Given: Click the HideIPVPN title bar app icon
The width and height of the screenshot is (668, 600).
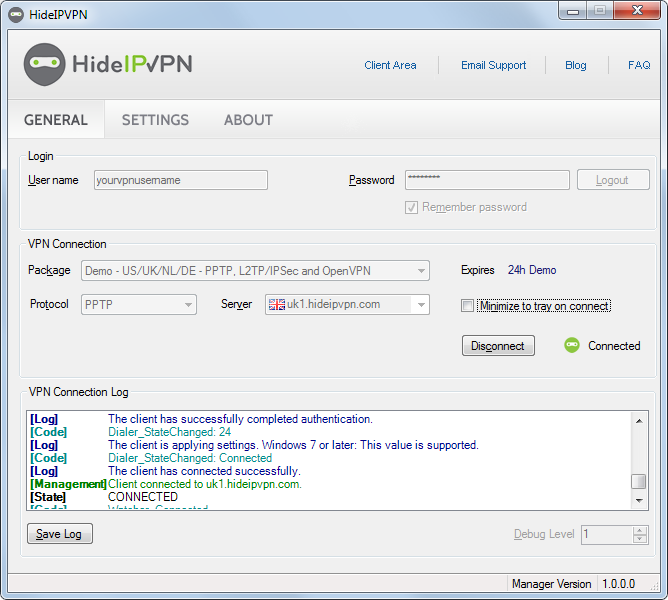Looking at the screenshot, I should pos(16,15).
